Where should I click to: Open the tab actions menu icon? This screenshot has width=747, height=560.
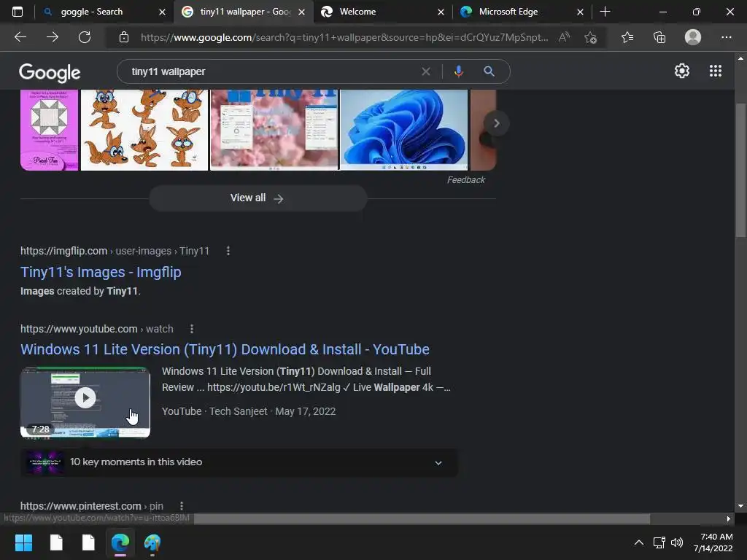coord(18,12)
